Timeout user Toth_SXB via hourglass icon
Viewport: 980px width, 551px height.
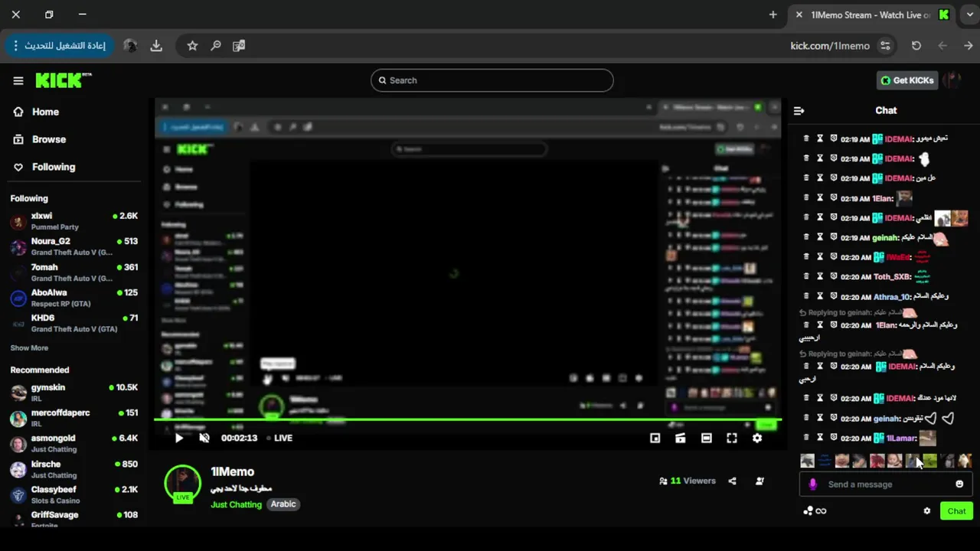(819, 276)
